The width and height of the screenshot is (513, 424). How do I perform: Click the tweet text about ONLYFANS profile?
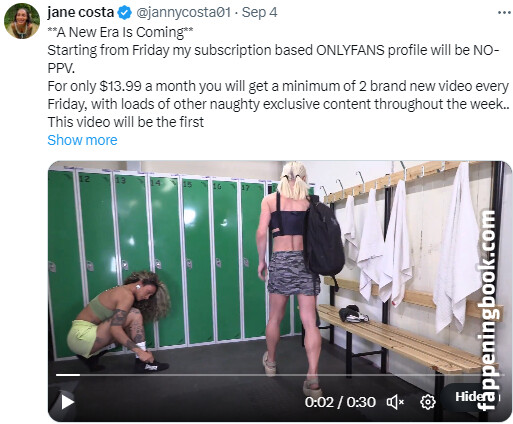point(273,59)
